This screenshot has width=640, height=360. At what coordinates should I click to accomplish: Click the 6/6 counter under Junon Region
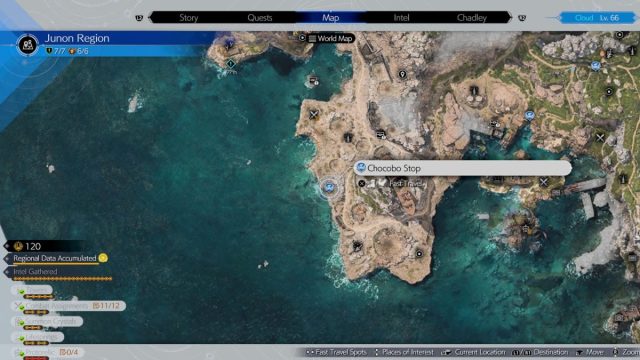tap(79, 51)
